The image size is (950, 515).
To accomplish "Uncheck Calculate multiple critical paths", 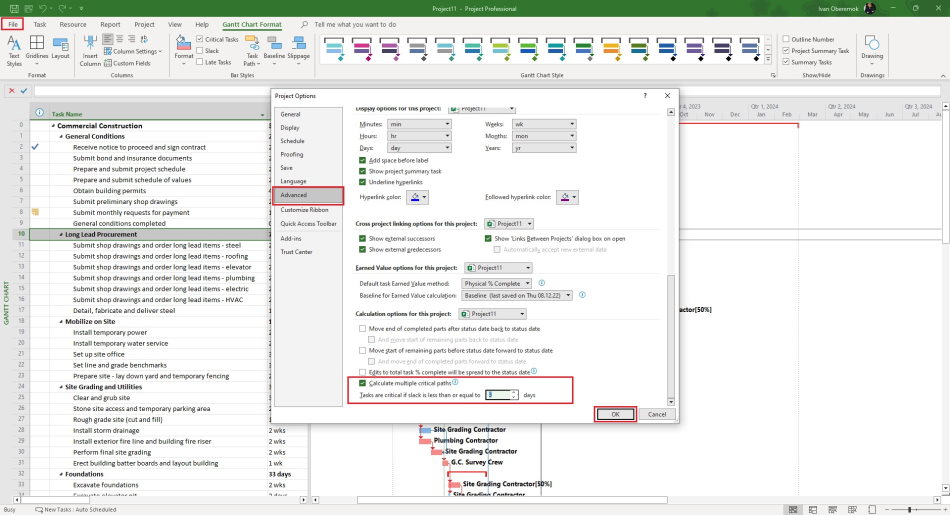I will click(x=362, y=383).
